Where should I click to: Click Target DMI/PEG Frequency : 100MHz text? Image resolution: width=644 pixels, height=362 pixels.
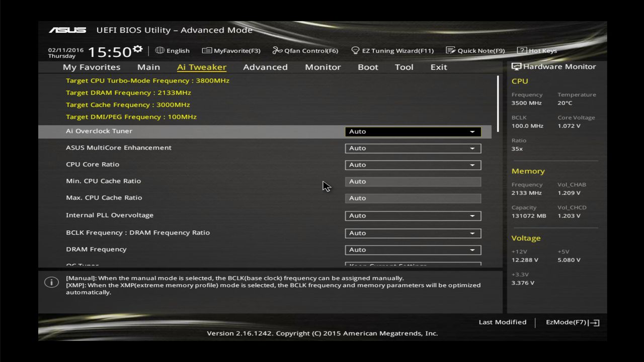tap(131, 117)
